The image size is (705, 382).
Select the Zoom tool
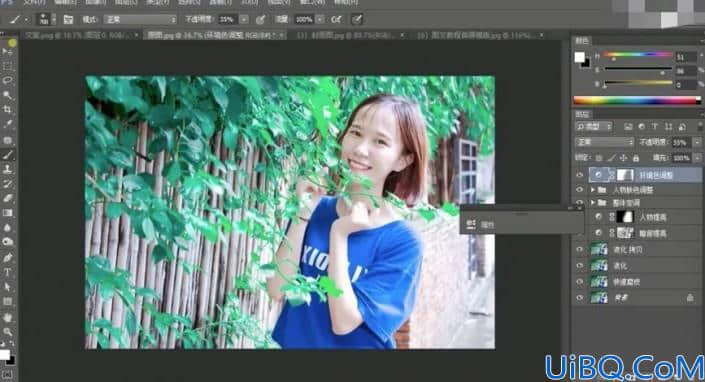[7, 332]
